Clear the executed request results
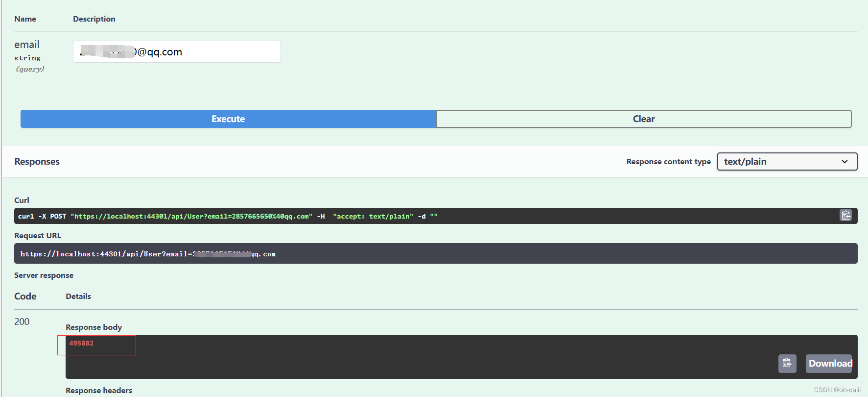 (644, 119)
